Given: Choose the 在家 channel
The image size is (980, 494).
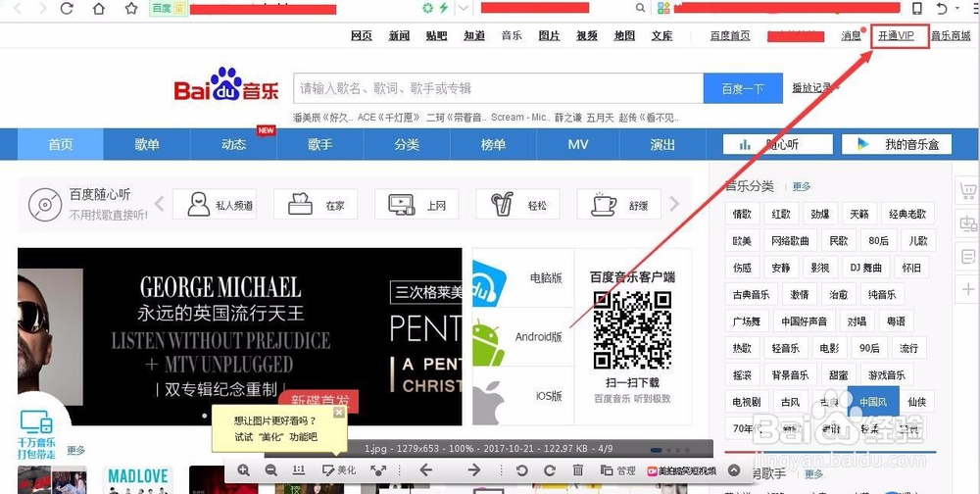Looking at the screenshot, I should click(316, 205).
